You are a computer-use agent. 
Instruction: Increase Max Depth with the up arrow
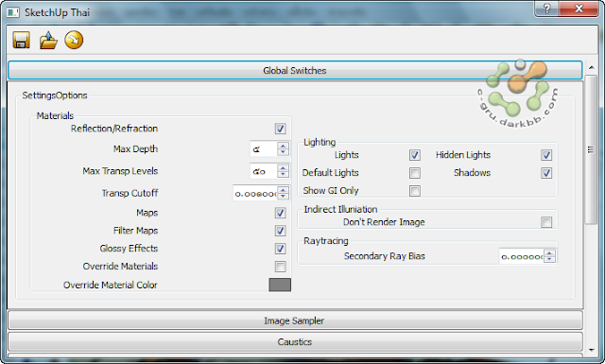[x=284, y=146]
